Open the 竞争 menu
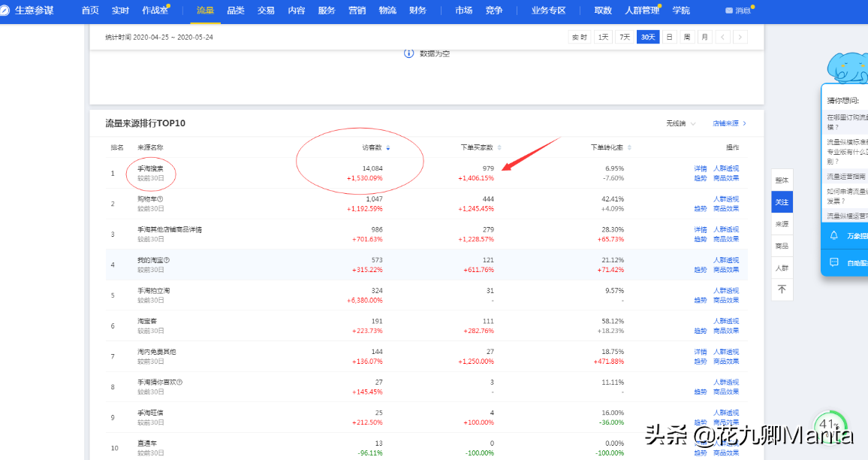 tap(494, 11)
